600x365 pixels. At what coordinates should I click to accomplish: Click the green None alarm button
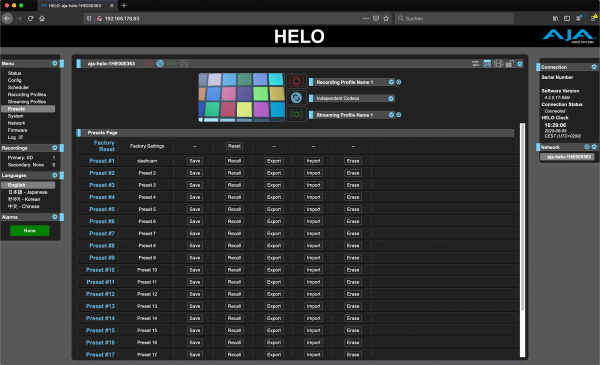click(29, 231)
